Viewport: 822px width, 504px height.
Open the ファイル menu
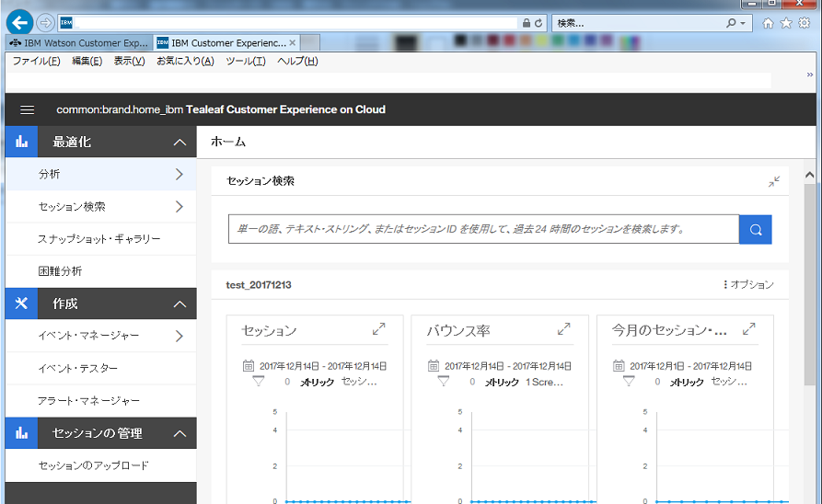tap(36, 61)
